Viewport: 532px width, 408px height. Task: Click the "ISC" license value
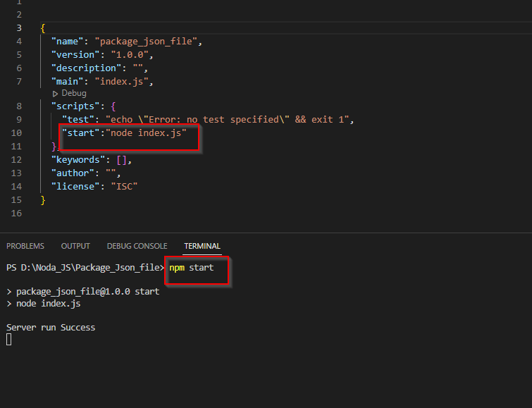click(125, 186)
